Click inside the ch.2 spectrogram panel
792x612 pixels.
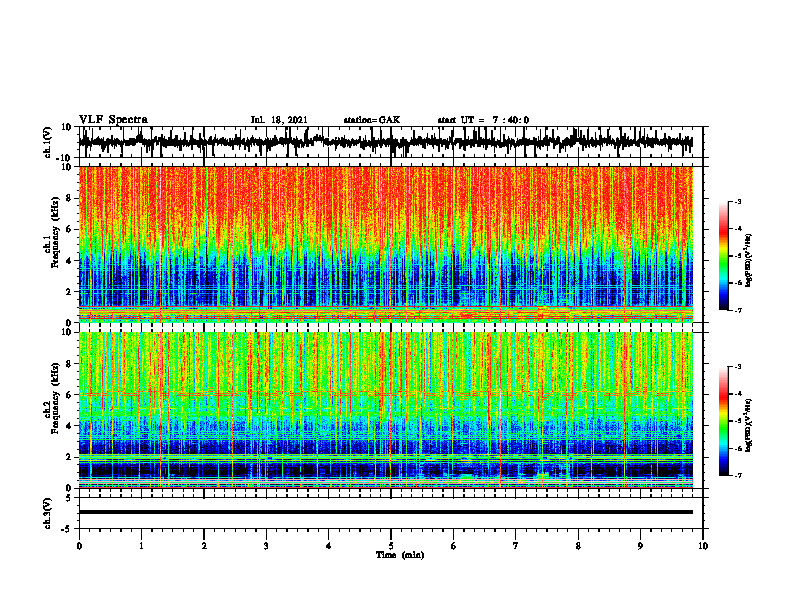(x=385, y=410)
